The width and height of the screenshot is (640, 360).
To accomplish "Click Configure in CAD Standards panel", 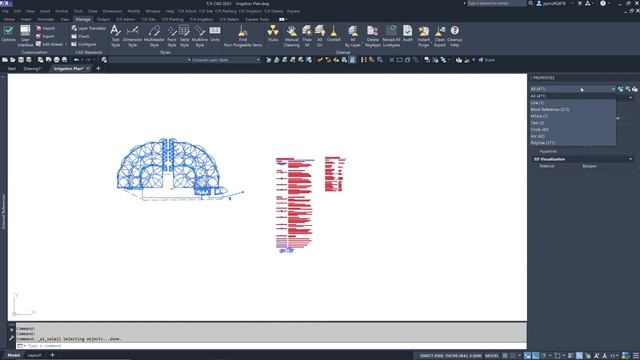I will click(x=84, y=44).
